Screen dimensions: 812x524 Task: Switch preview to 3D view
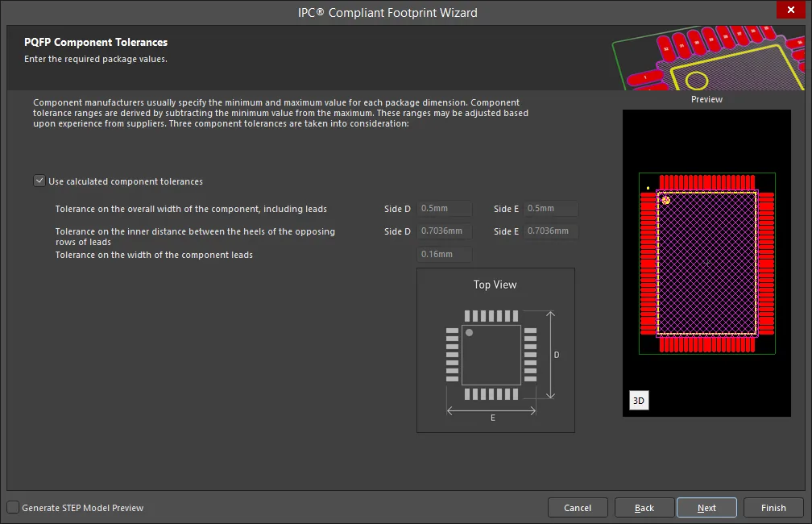(x=639, y=401)
